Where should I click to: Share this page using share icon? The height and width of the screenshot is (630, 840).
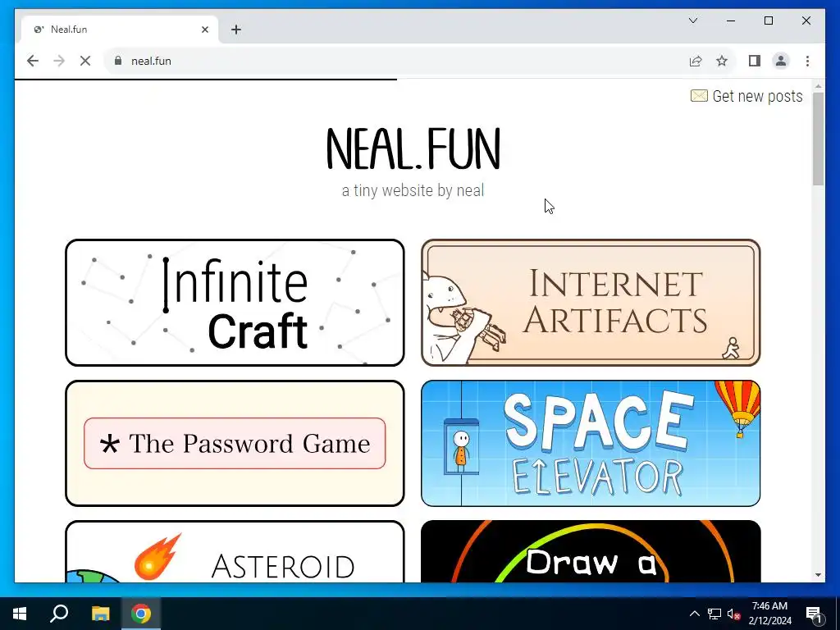point(696,61)
